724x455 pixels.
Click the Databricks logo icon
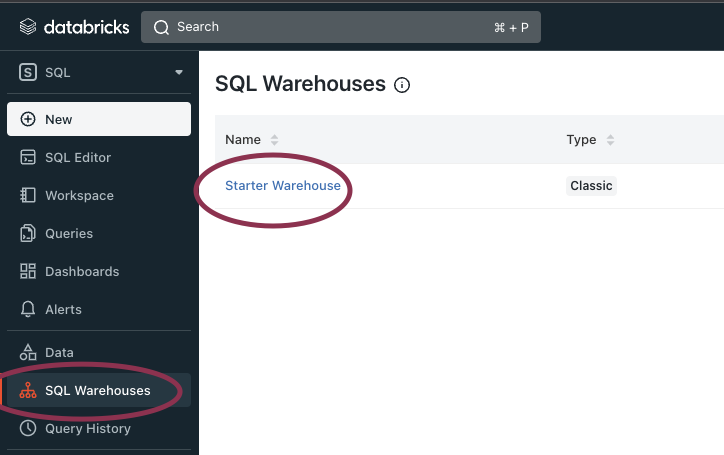[28, 27]
